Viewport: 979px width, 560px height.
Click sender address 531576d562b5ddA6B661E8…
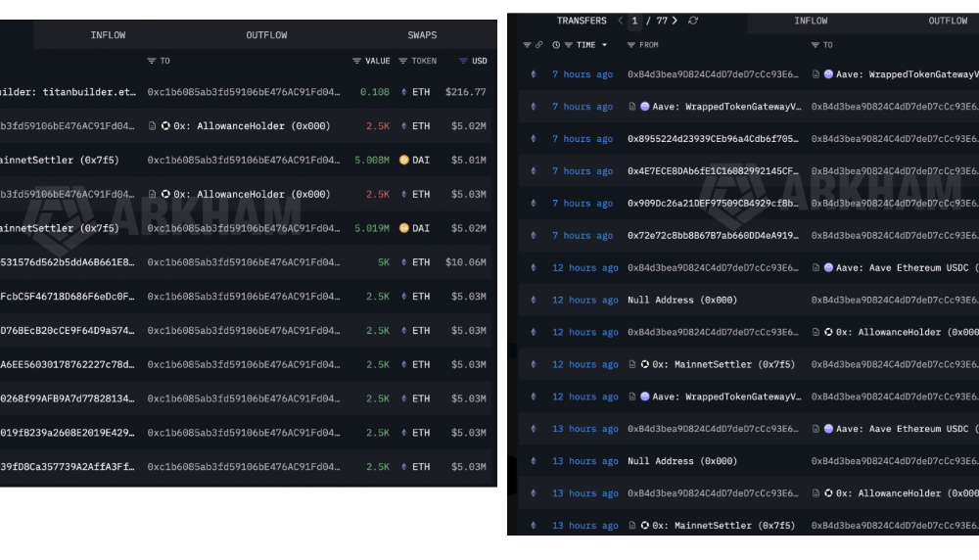[x=68, y=262]
